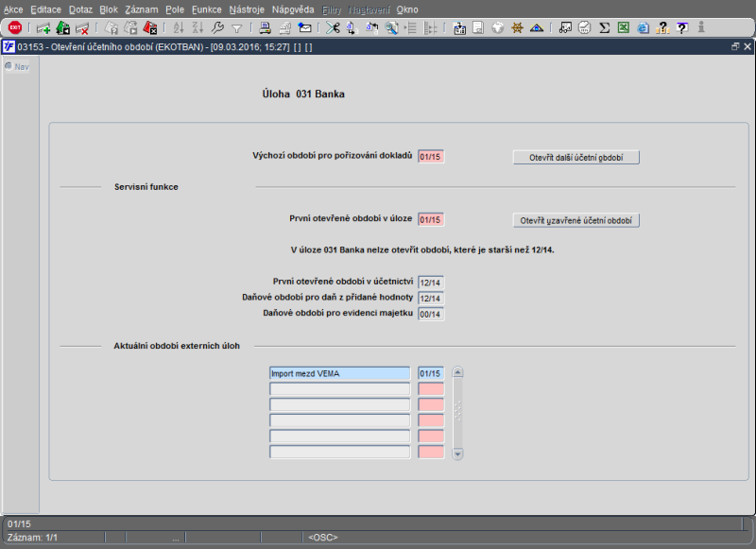Click the greyed print preview icon

285,28
